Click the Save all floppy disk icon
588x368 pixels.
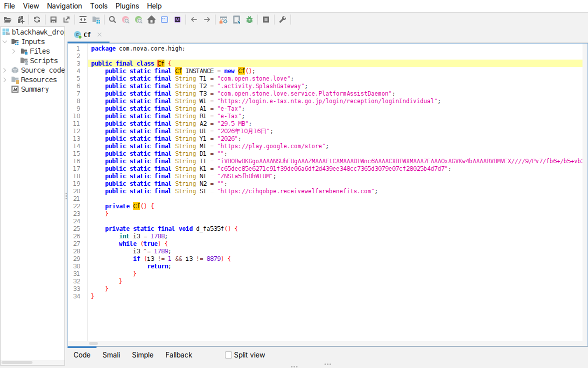53,20
